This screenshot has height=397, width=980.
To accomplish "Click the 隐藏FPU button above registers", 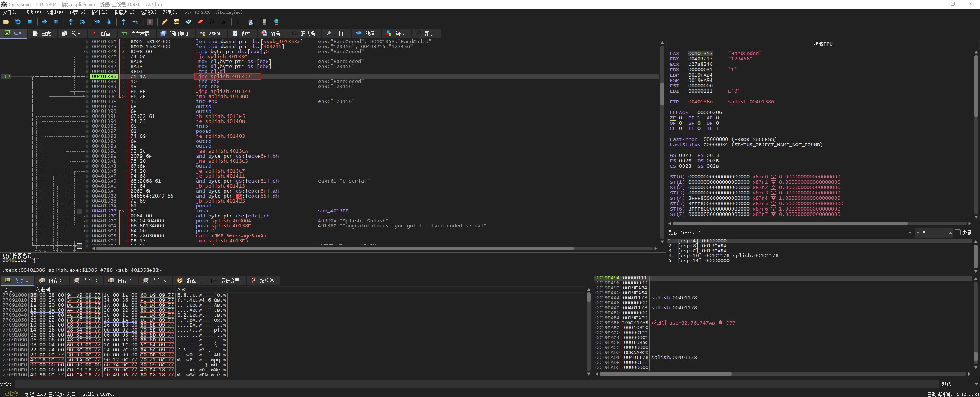I will (823, 44).
